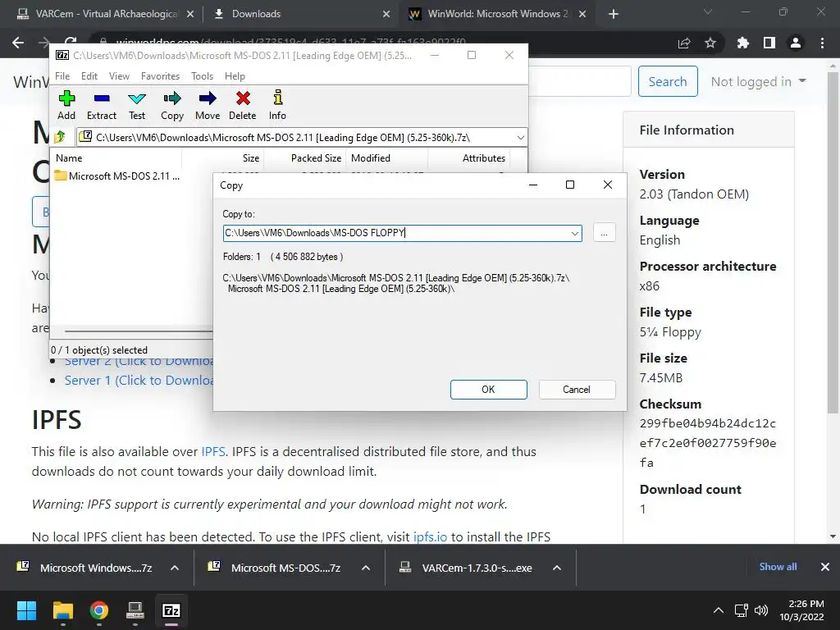The height and width of the screenshot is (630, 840).
Task: Open Chrome tab search chevron
Action: coord(708,11)
